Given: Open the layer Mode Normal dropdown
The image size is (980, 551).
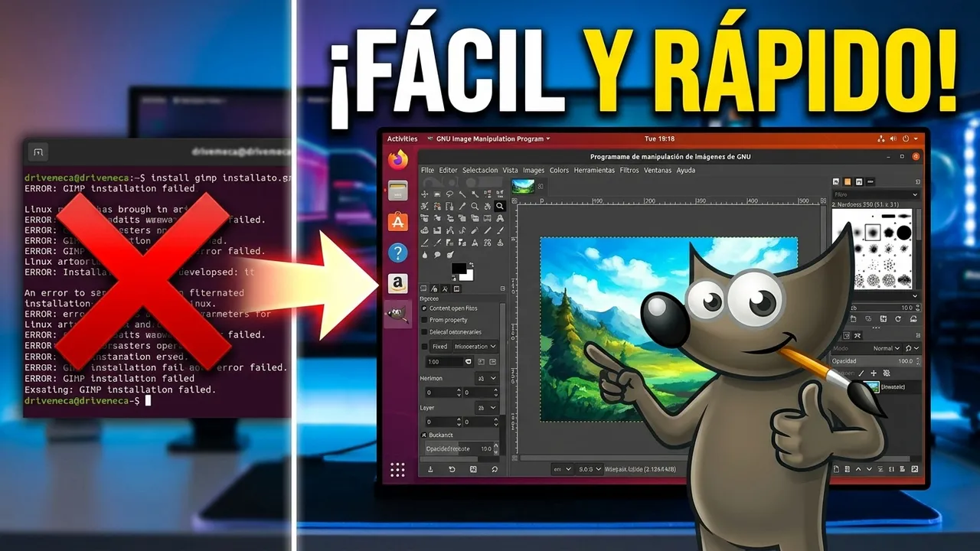Looking at the screenshot, I should [x=887, y=348].
